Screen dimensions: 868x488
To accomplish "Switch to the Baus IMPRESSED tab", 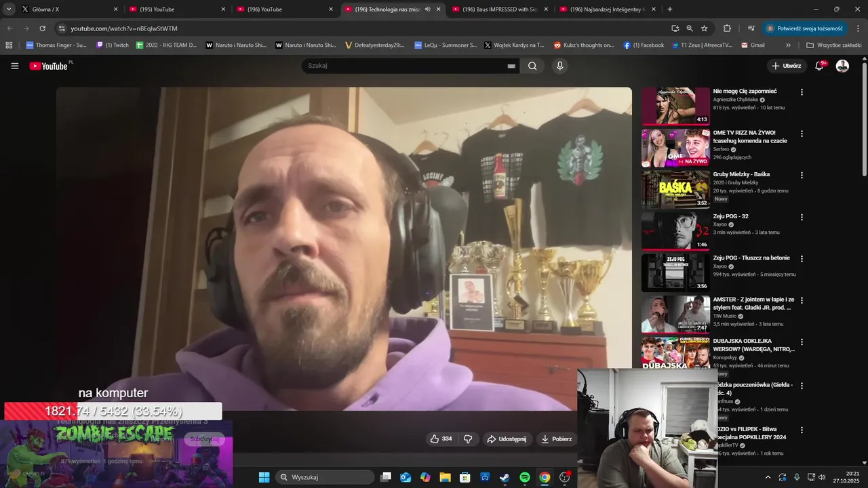I will point(498,9).
